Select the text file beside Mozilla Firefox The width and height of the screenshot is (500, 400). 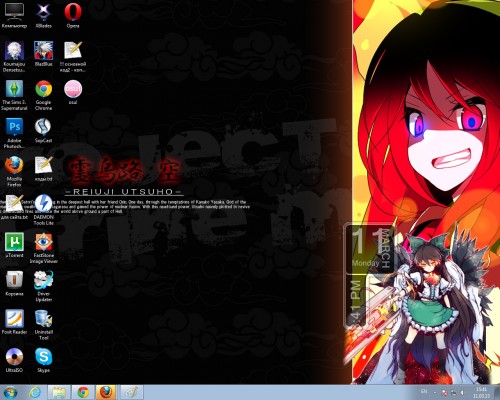(43, 169)
